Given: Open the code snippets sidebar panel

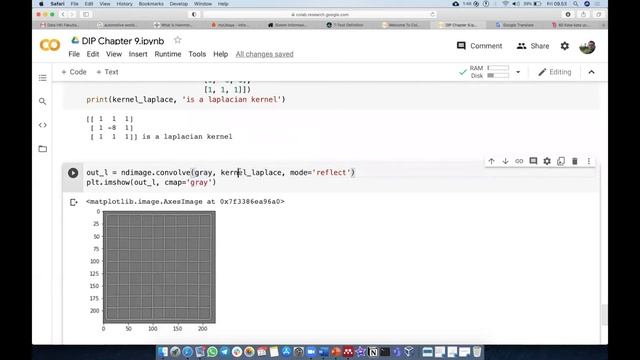Looking at the screenshot, I should pyautogui.click(x=42, y=125).
